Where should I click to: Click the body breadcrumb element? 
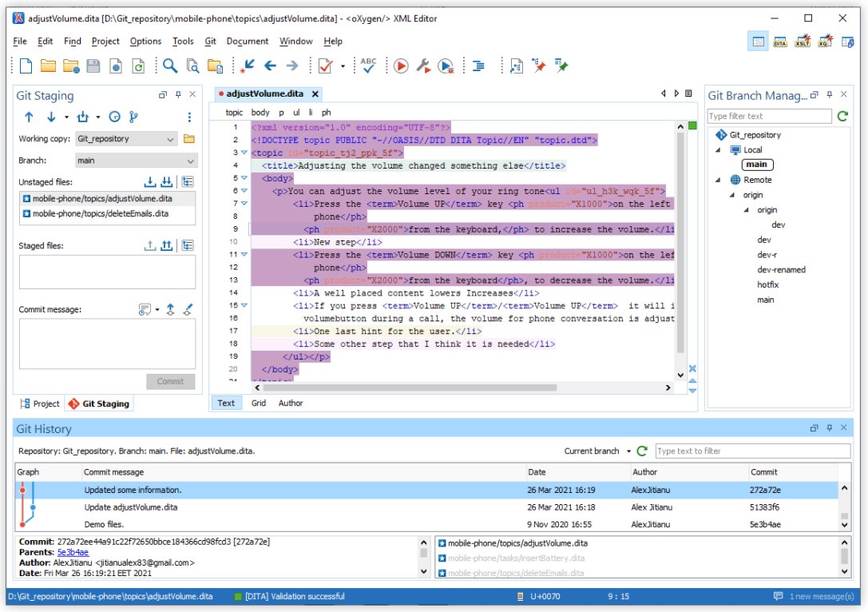coord(260,113)
